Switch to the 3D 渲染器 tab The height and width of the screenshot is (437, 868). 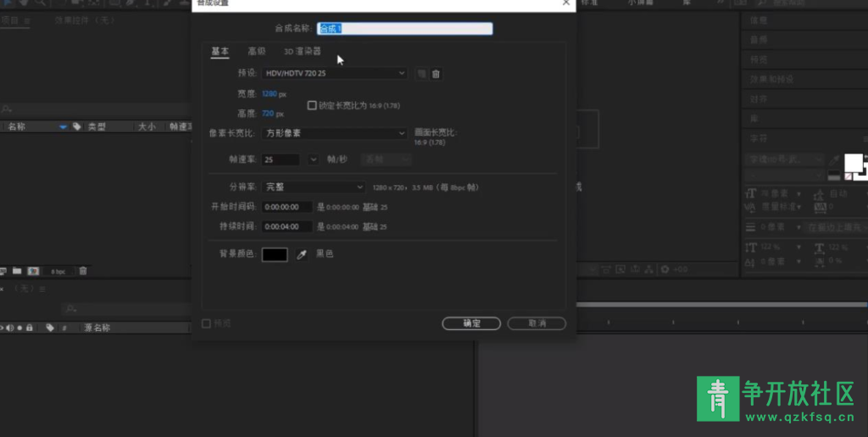pos(303,52)
